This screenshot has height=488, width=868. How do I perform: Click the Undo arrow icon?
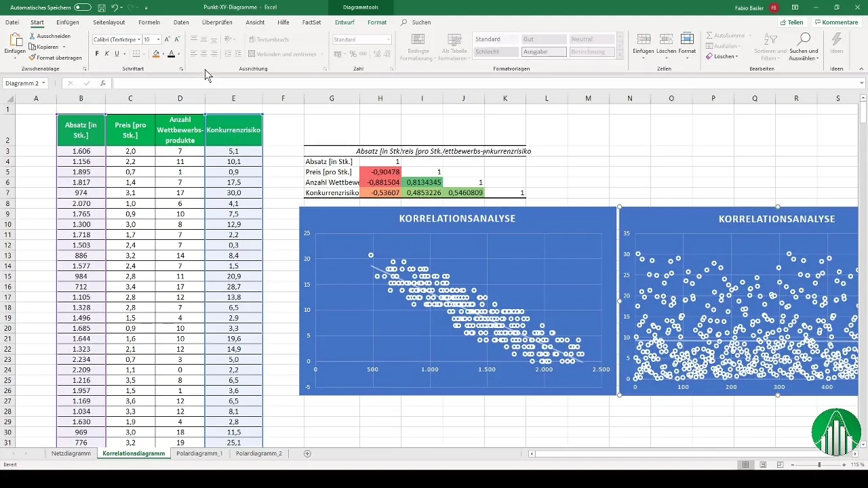pos(116,7)
